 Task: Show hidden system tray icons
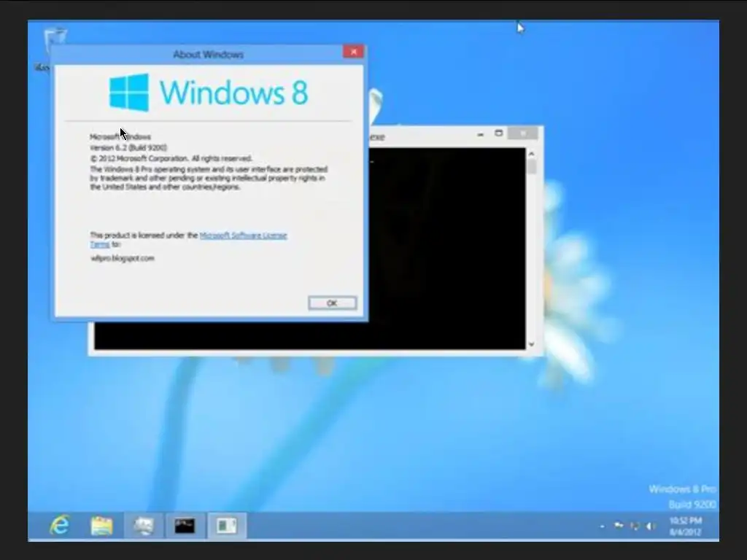[602, 526]
